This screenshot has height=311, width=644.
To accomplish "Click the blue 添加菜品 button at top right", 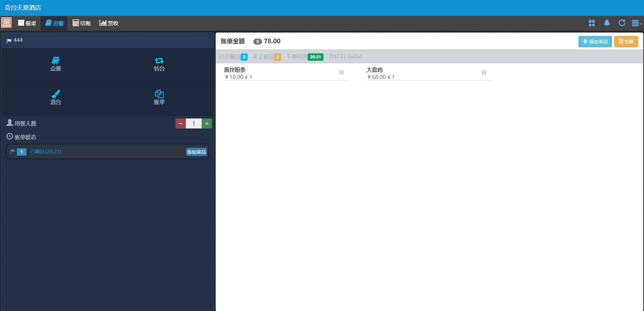I will (x=595, y=42).
